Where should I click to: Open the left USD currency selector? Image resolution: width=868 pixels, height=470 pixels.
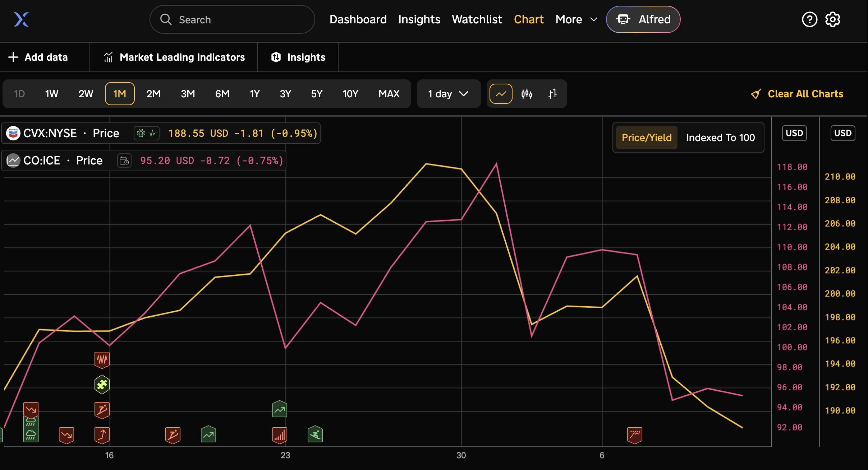point(794,133)
